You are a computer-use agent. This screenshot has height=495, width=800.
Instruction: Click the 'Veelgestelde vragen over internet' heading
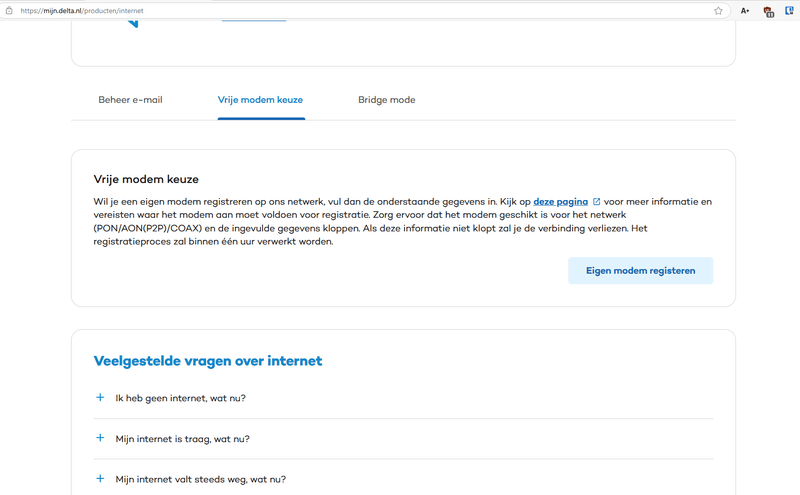[x=208, y=361]
